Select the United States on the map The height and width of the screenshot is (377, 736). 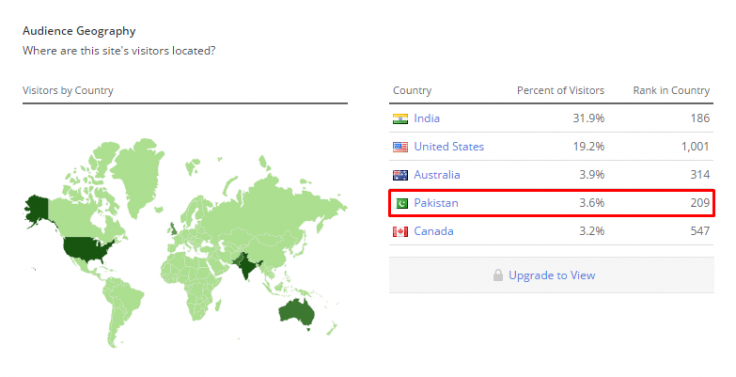87,249
